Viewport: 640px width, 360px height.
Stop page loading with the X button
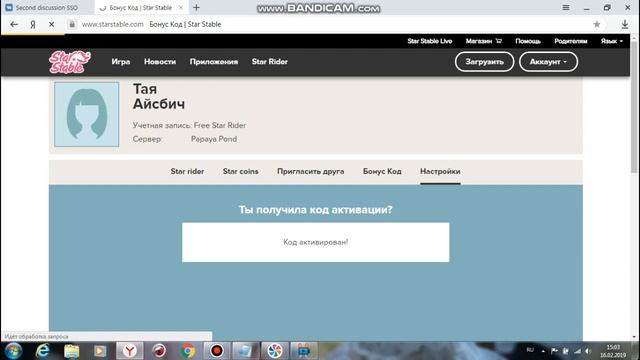click(x=51, y=24)
